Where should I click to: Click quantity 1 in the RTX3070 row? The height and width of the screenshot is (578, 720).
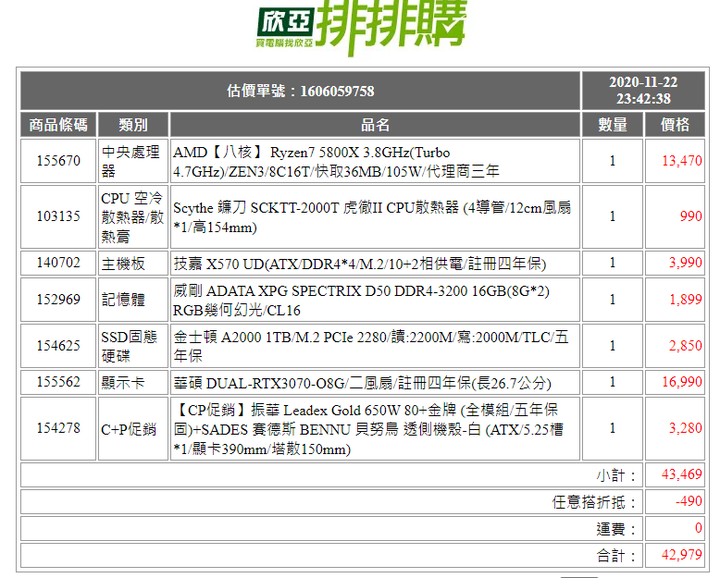coord(612,382)
